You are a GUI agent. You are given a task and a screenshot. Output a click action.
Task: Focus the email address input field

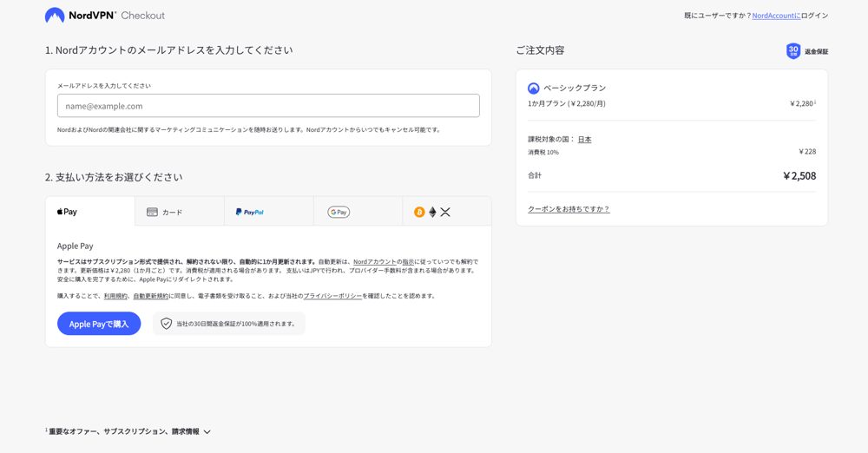[x=268, y=106]
